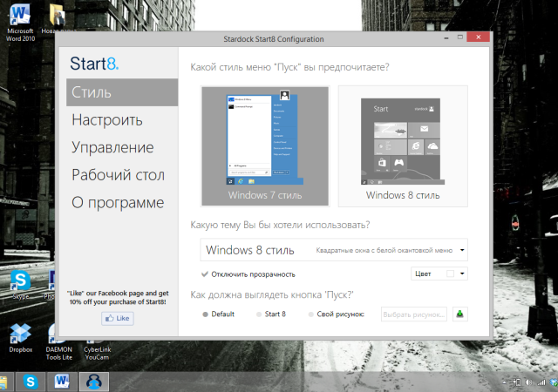Choose the Windows 8 стиль thumbnail
This screenshot has height=392, width=558.
coord(403,146)
